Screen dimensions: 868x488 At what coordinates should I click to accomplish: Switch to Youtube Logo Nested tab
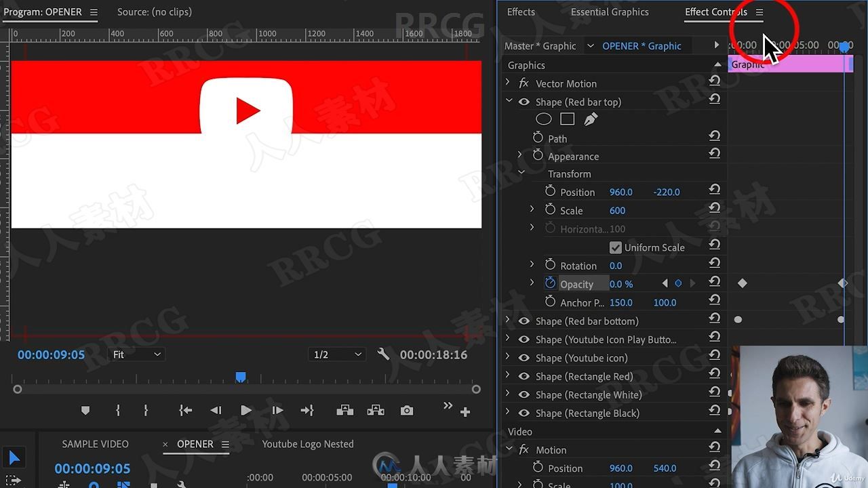pyautogui.click(x=308, y=444)
